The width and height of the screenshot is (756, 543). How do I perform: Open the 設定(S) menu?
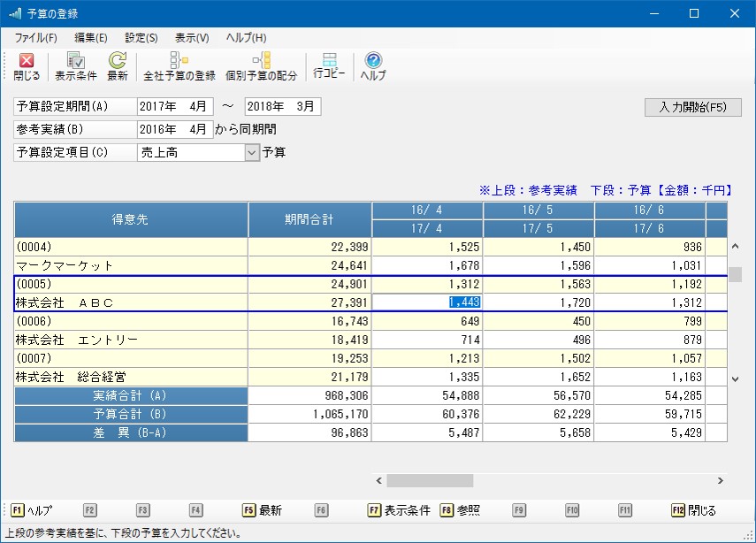[x=141, y=38]
